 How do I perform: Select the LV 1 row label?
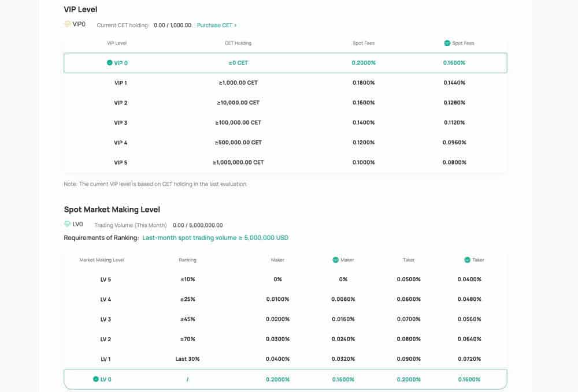[x=106, y=359]
